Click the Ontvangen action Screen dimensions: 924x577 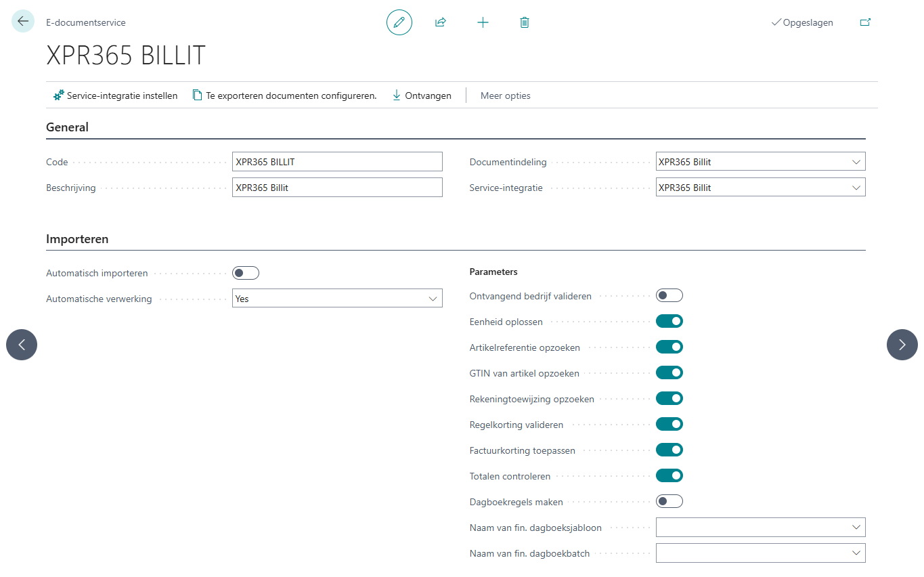click(x=422, y=95)
